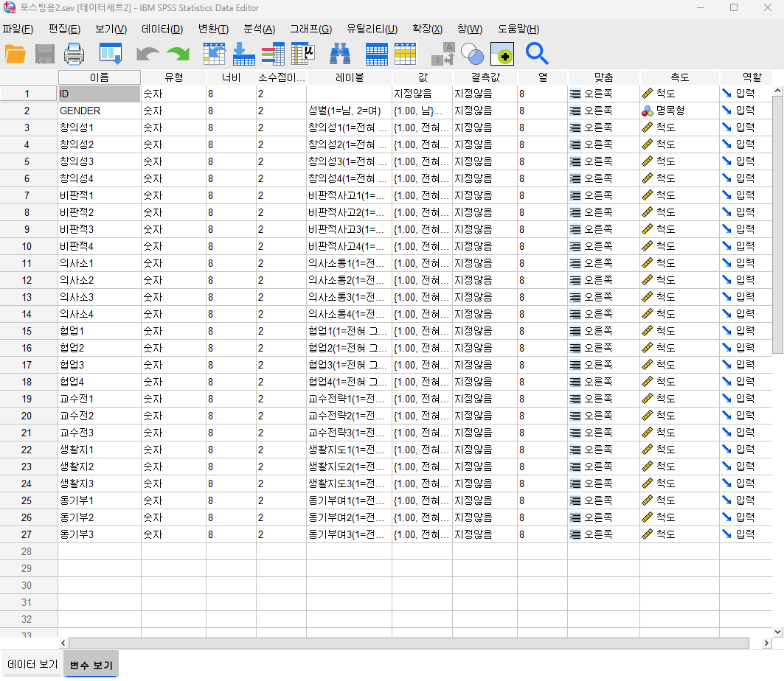Open the Variables info icon
Image resolution: width=784 pixels, height=681 pixels.
pos(273,54)
